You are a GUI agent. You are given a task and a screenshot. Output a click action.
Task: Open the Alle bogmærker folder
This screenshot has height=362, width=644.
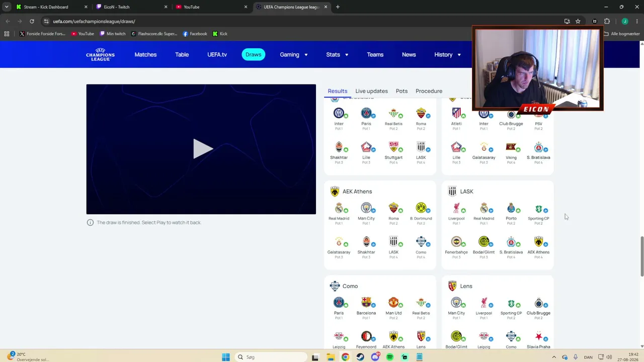point(622,34)
